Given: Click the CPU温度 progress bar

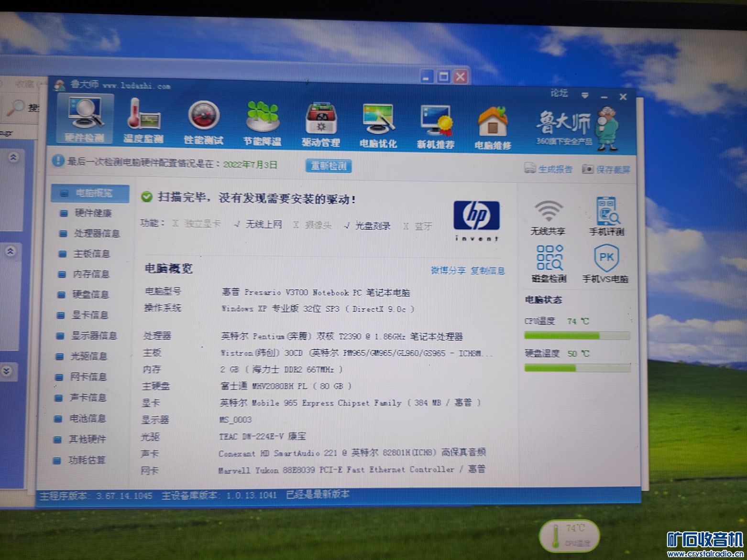Looking at the screenshot, I should tap(577, 336).
